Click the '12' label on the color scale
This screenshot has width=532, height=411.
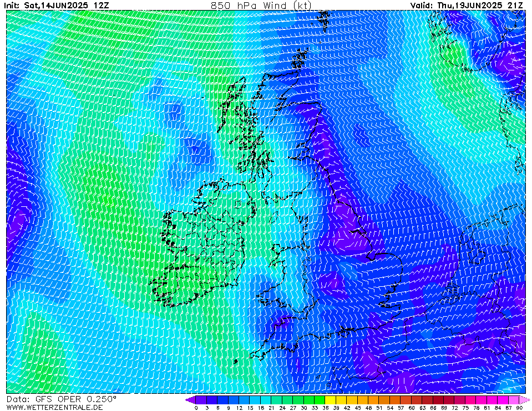point(239,408)
